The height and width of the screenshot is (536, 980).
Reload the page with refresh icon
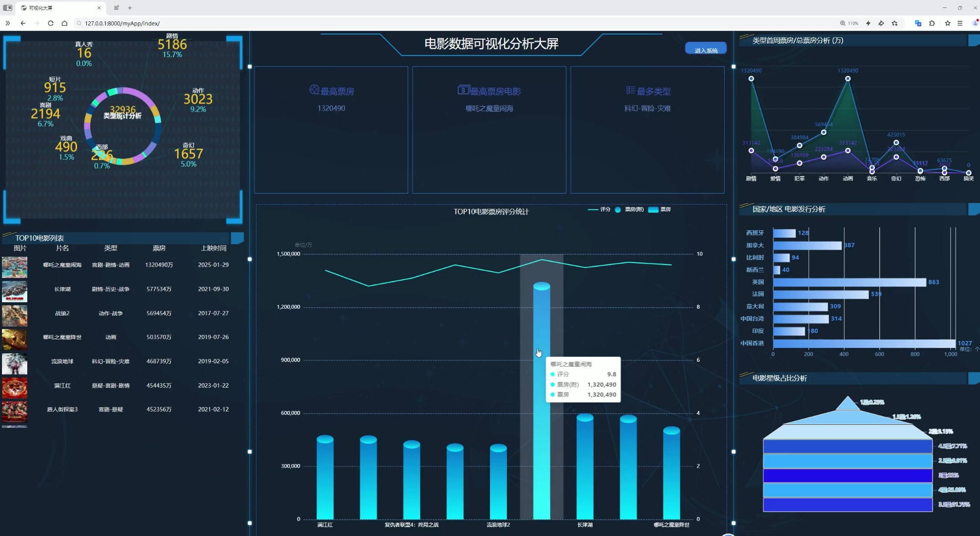pyautogui.click(x=51, y=23)
